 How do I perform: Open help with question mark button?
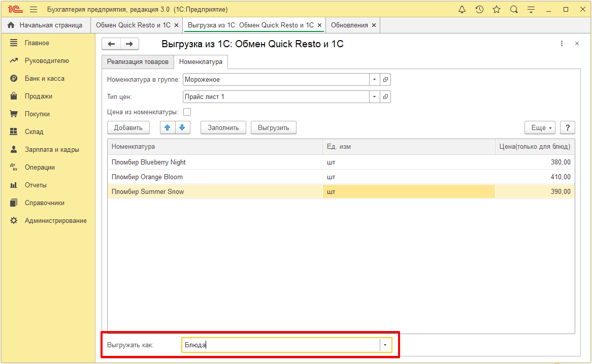click(568, 127)
